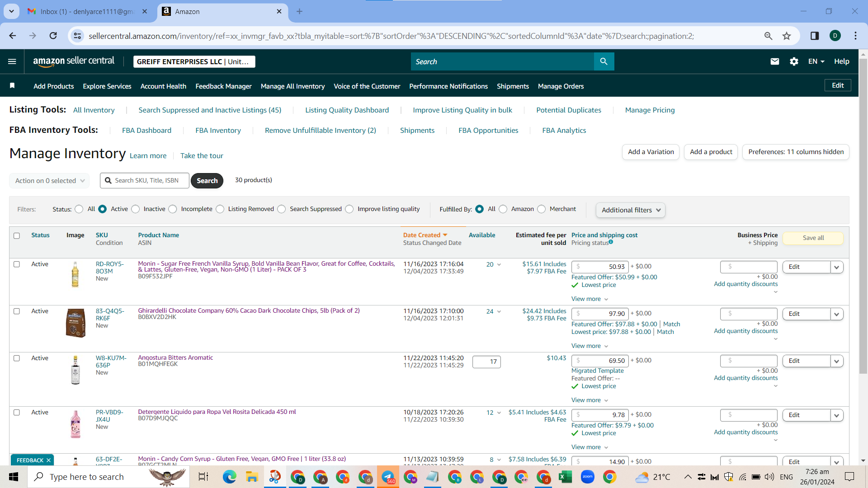Open the FBA Dashboard link
This screenshot has width=868, height=488.
tap(146, 131)
